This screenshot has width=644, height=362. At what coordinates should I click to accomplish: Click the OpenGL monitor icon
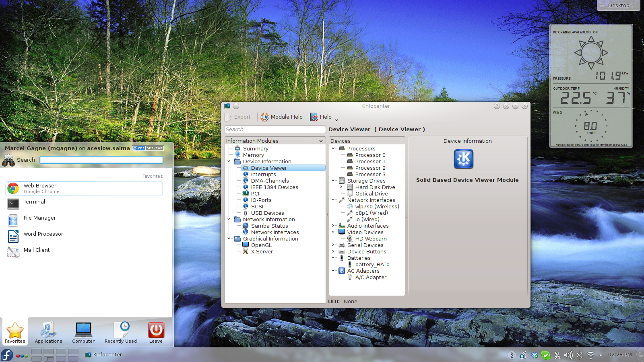[246, 245]
